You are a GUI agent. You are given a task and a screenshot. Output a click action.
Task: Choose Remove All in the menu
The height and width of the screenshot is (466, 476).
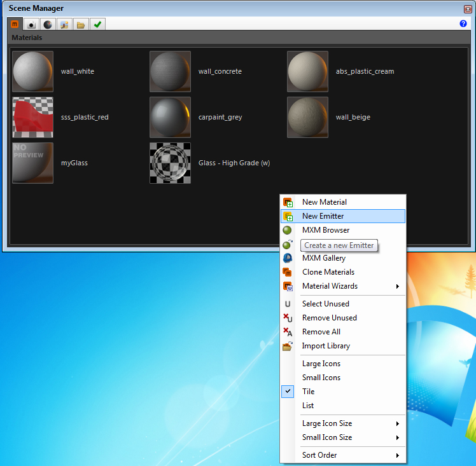pos(343,332)
